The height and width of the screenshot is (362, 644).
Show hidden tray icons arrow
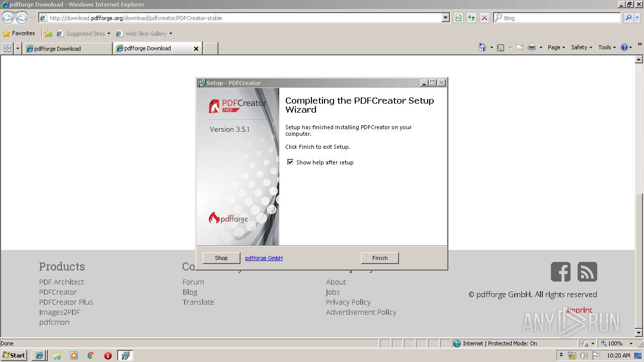pyautogui.click(x=561, y=355)
